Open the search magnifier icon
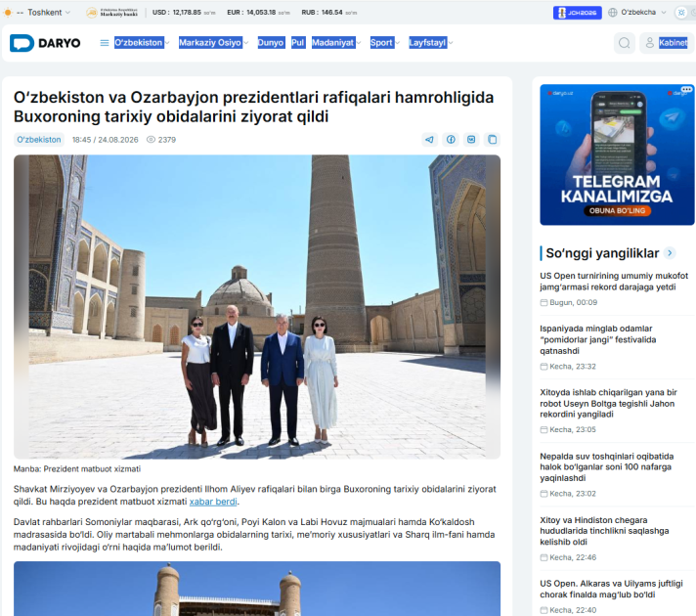The height and width of the screenshot is (616, 696). (x=624, y=43)
